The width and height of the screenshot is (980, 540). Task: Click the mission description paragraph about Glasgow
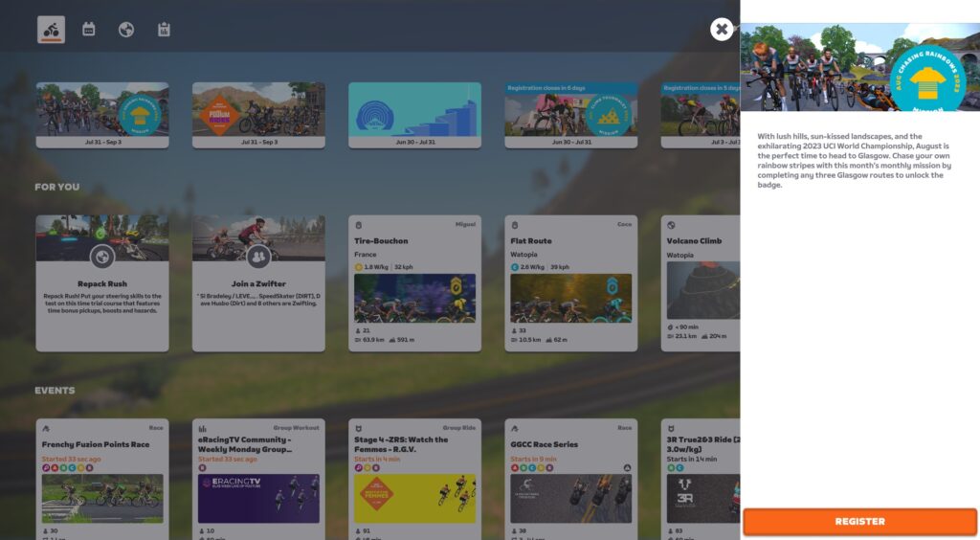click(x=855, y=160)
